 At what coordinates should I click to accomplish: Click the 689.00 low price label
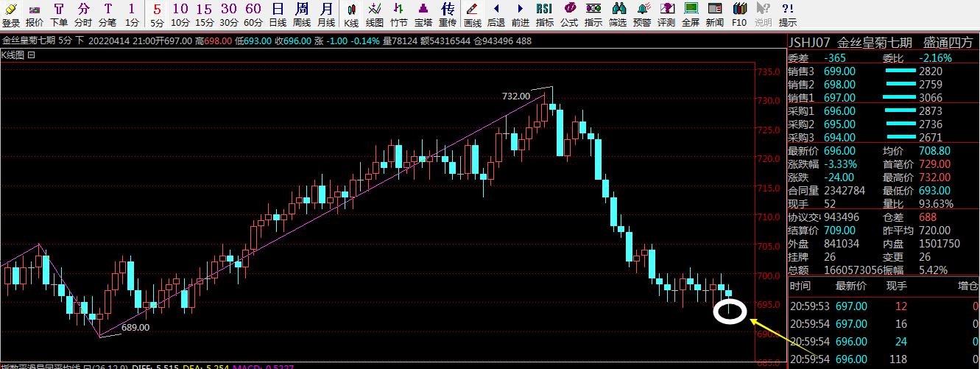point(135,328)
